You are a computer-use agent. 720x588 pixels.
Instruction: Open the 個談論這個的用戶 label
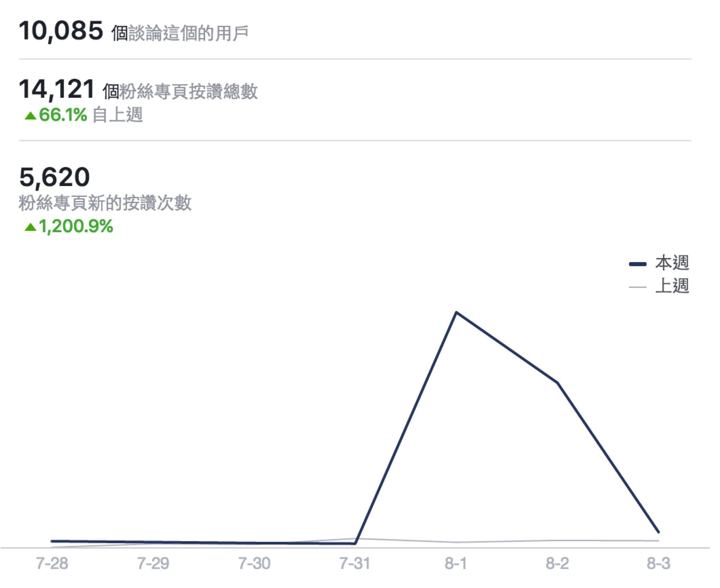pyautogui.click(x=180, y=34)
